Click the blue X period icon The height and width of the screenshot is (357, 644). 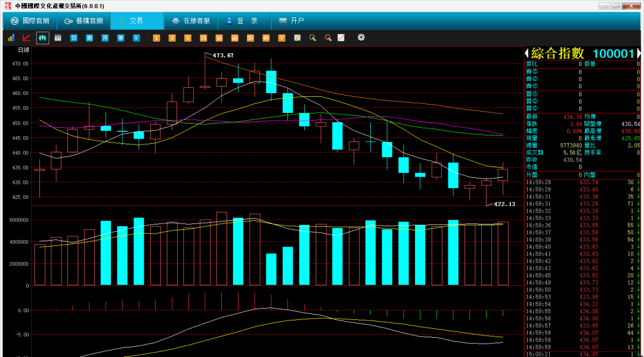tap(137, 38)
